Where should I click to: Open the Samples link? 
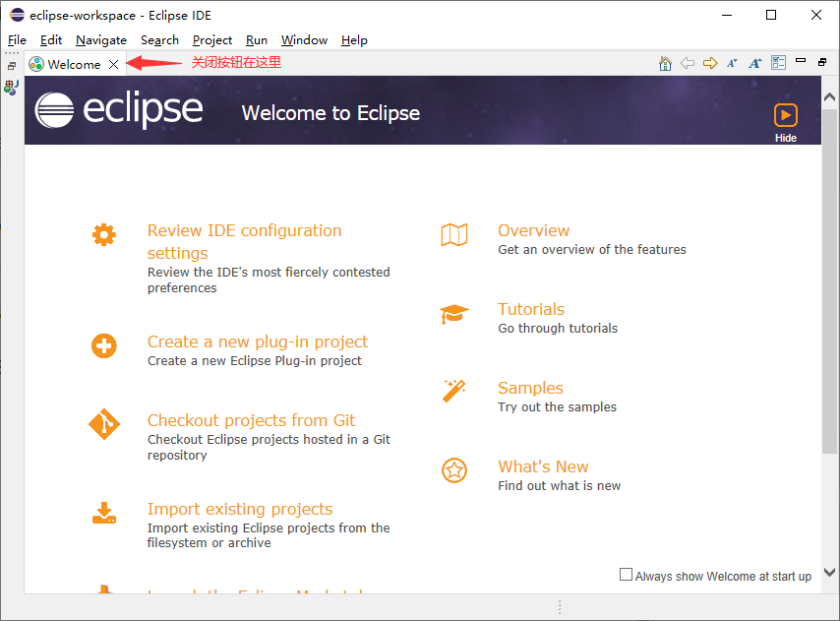coord(530,388)
